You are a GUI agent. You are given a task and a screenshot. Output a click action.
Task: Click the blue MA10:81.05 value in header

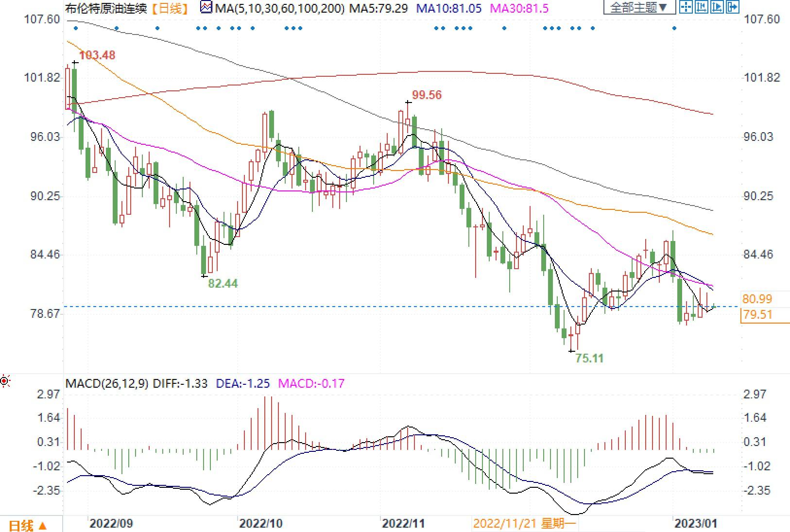coord(449,8)
